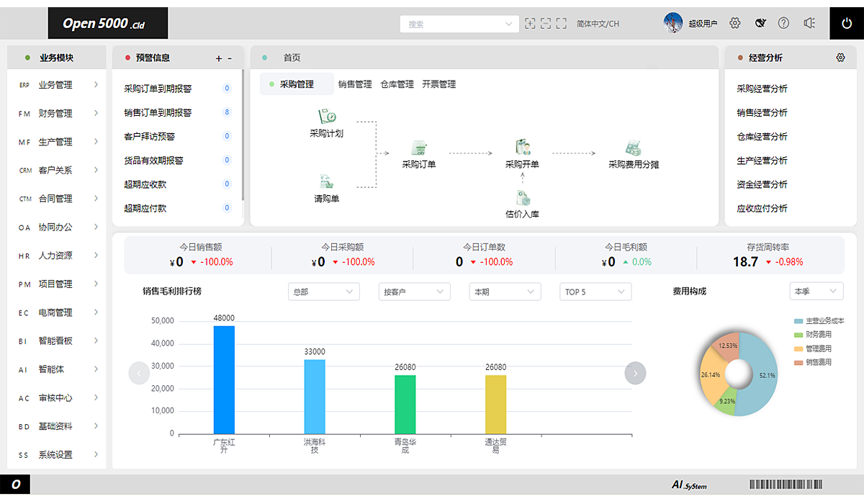Open the 采购费用分摊 flow icon
864x504 pixels.
point(633,148)
